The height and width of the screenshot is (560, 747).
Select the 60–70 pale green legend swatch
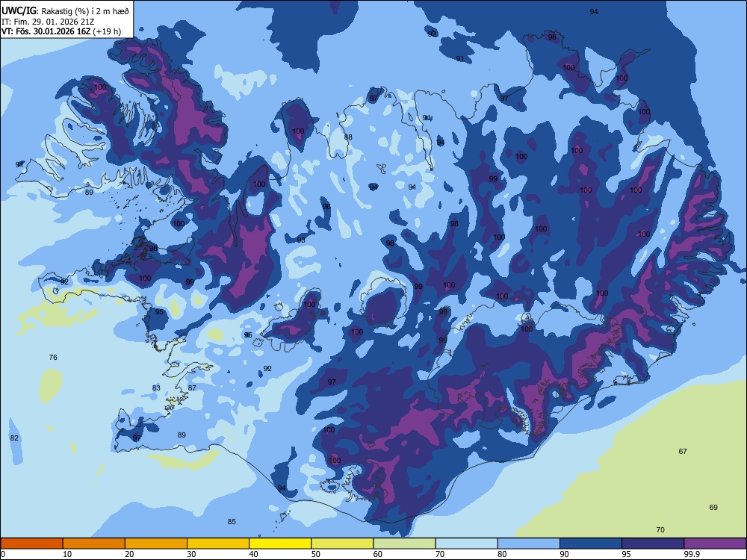404,544
